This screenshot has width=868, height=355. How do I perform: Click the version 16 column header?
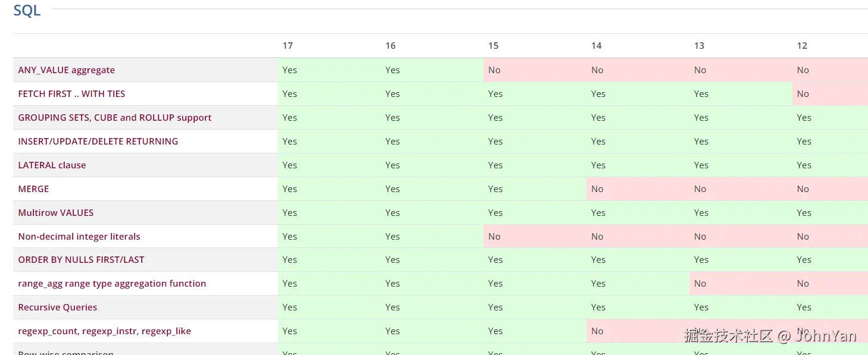click(x=391, y=46)
